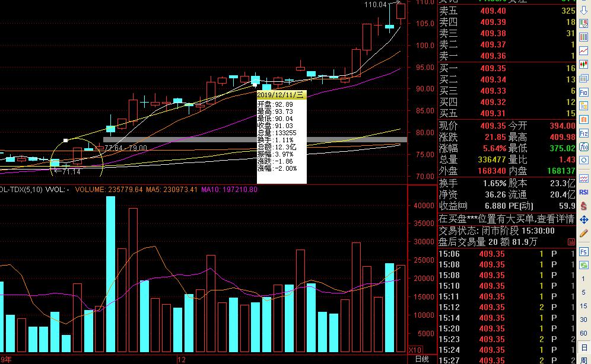Click the green refresh icon in sidebar
The height and width of the screenshot is (364, 591).
tap(583, 265)
